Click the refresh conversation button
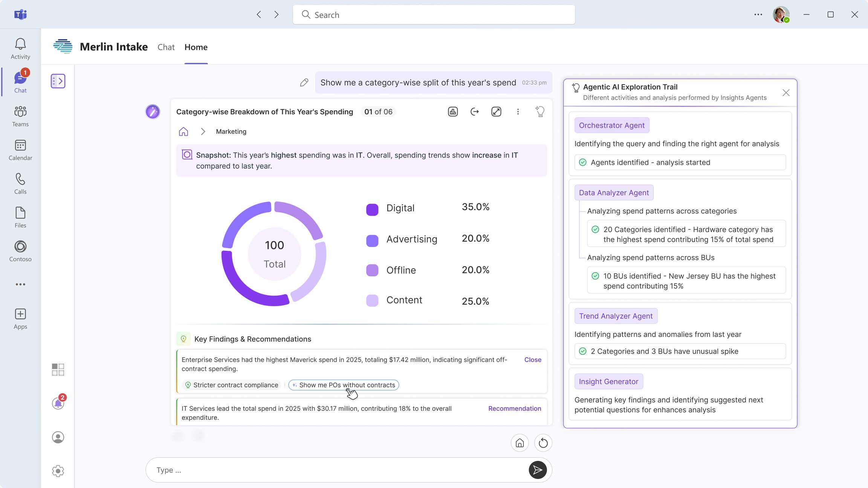Screen dimensions: 868x488 (543, 443)
